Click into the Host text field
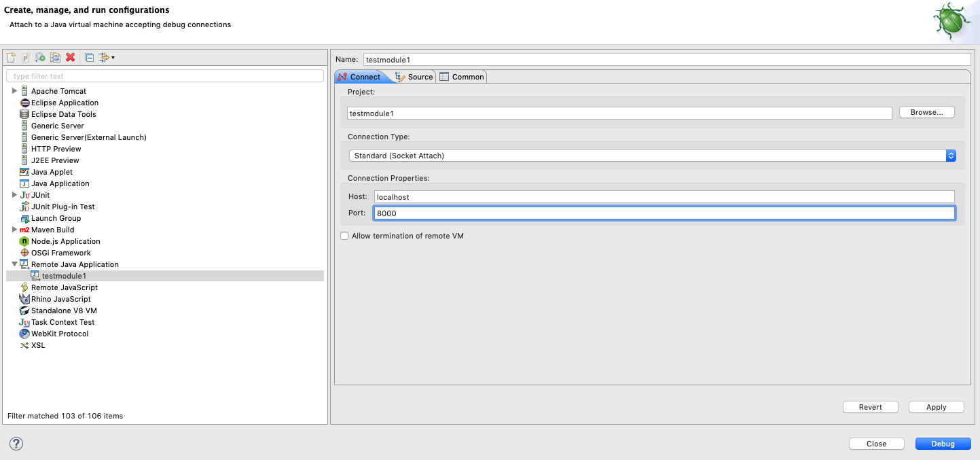Image resolution: width=980 pixels, height=460 pixels. tap(664, 196)
